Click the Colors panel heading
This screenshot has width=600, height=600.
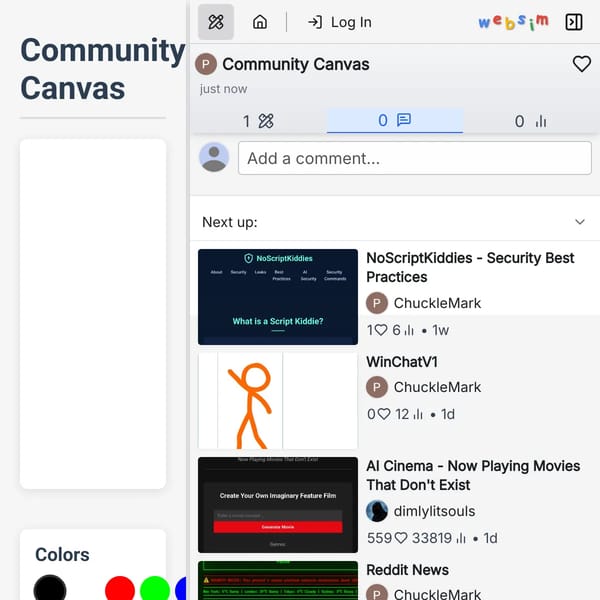tap(62, 554)
